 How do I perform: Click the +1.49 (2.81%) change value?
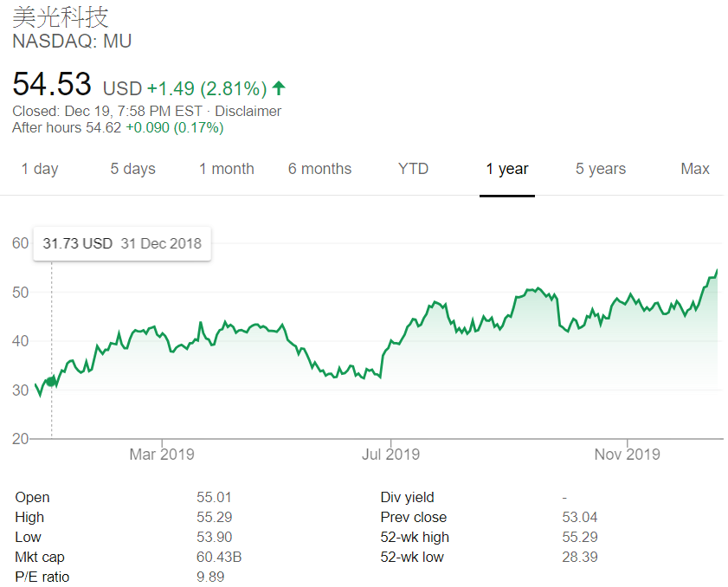(x=207, y=88)
